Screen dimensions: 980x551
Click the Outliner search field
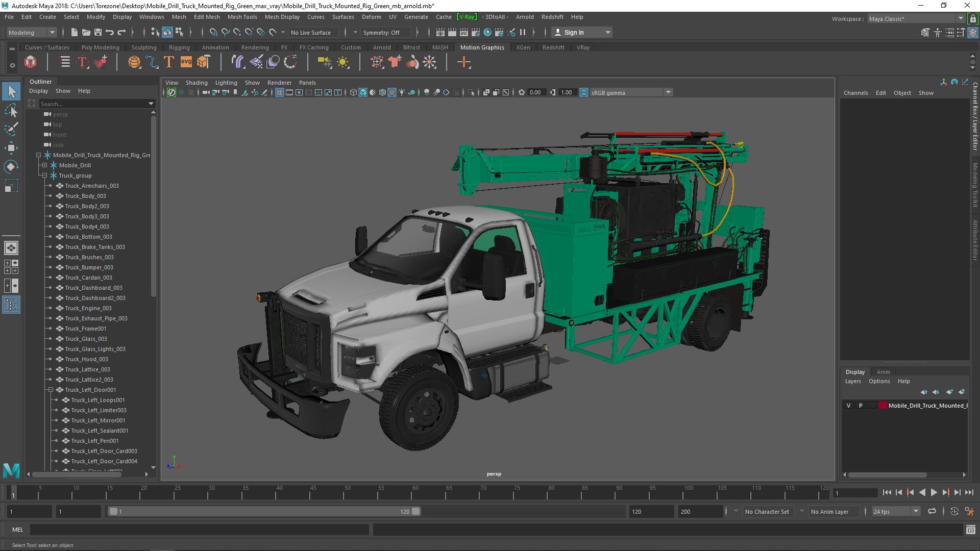(x=93, y=104)
